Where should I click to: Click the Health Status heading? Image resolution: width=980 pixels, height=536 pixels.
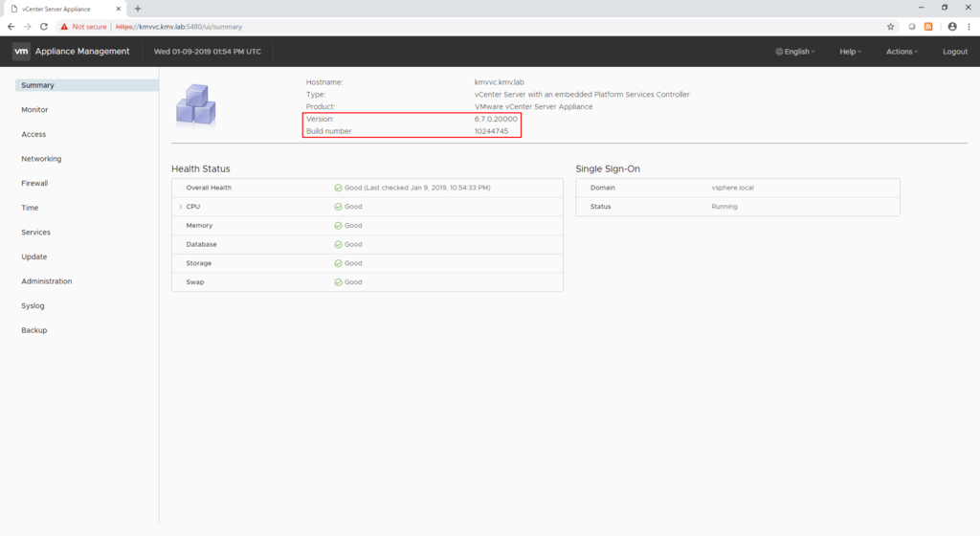click(x=201, y=168)
